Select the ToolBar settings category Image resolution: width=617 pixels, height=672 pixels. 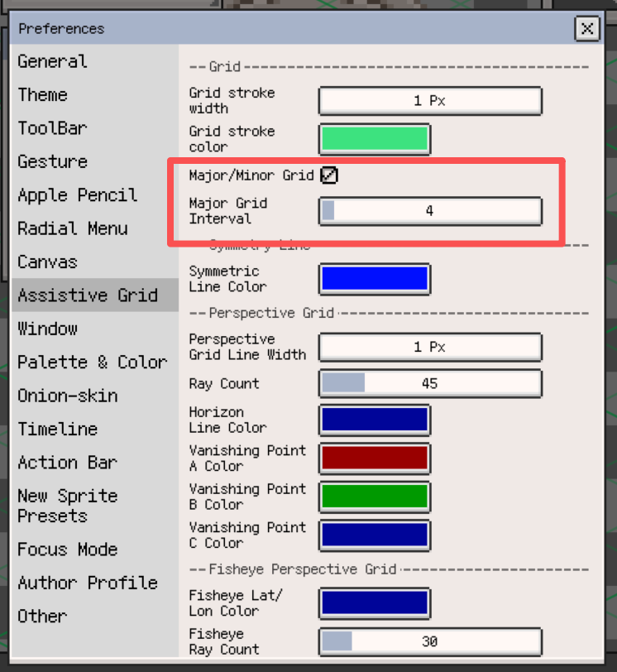[x=52, y=128]
